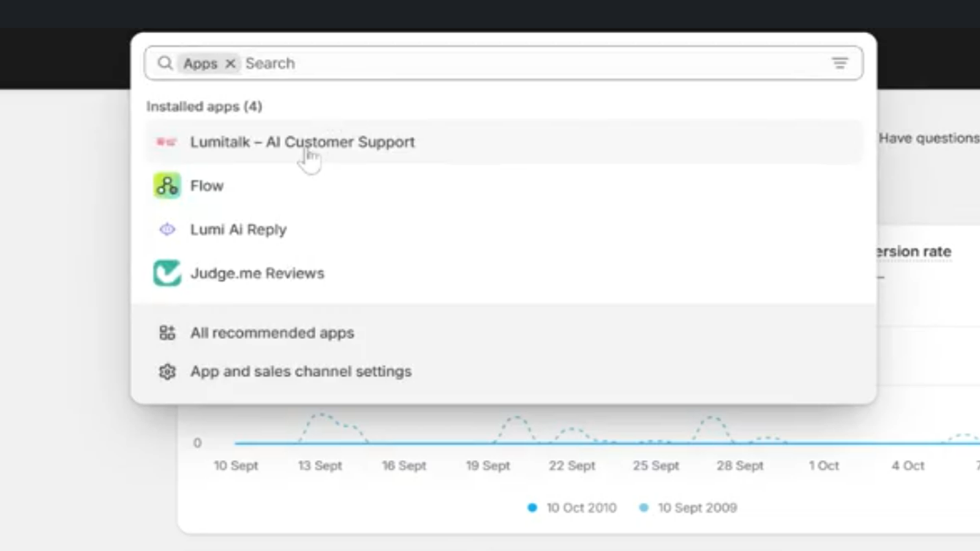Click the 10 Oct 2010 legend entry
The height and width of the screenshot is (551, 980).
point(572,508)
